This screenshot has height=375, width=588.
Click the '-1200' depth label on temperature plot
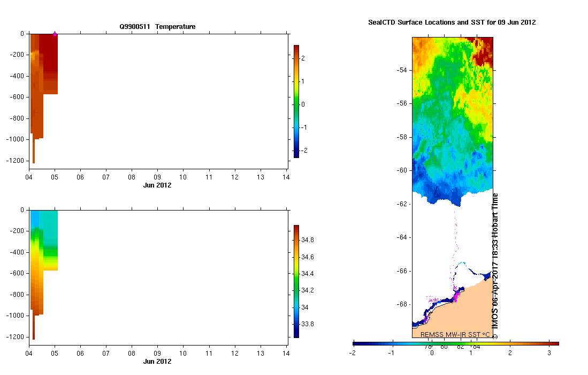coord(15,161)
